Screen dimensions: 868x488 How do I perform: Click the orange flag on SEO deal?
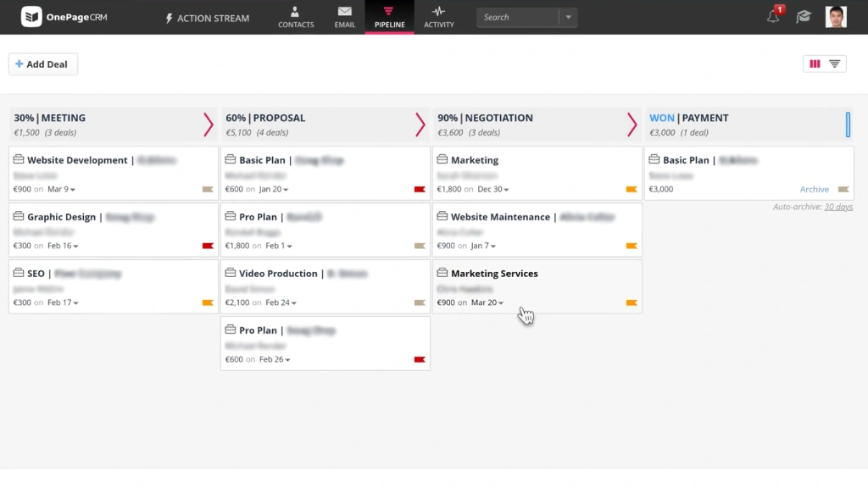click(208, 302)
